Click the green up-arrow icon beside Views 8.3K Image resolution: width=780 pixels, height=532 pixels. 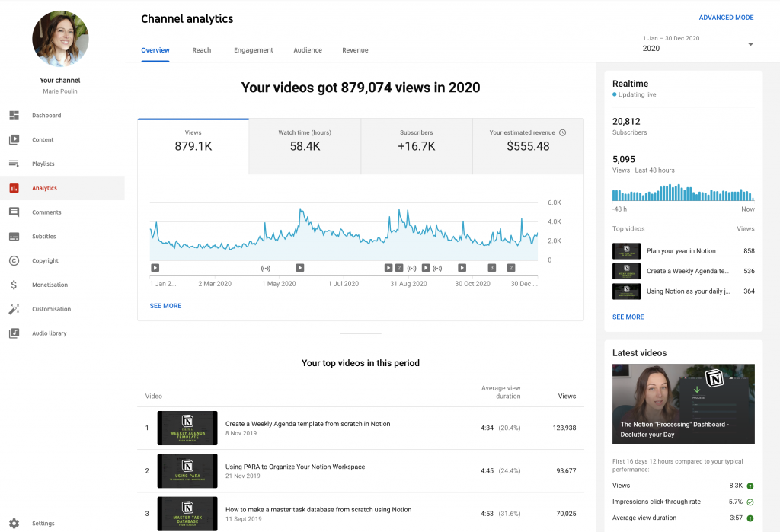750,486
